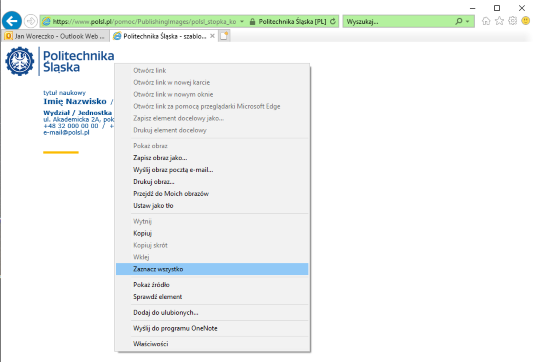Screen dimensions: 535x362
Task: Click the search magnifier icon
Action: coord(459,21)
